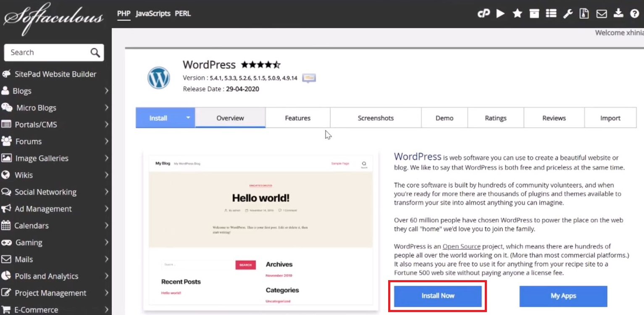Select the PHP scripts menu
The height and width of the screenshot is (315, 644).
click(124, 13)
